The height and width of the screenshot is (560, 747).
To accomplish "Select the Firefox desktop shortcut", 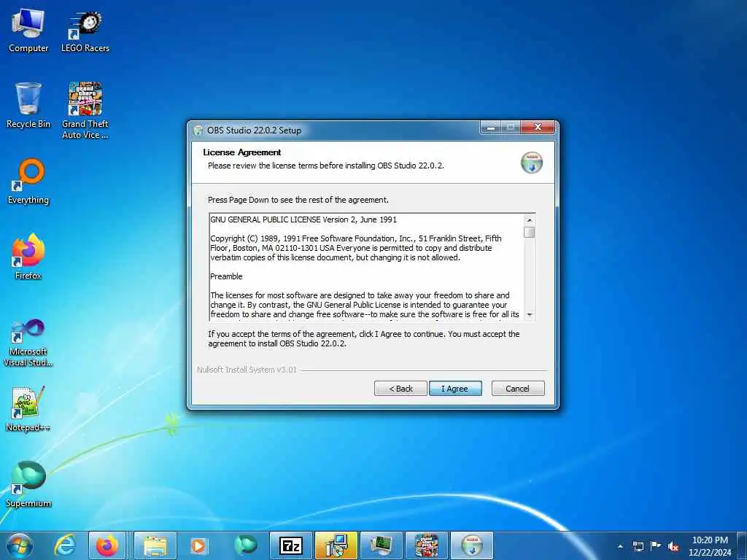I will (28, 257).
